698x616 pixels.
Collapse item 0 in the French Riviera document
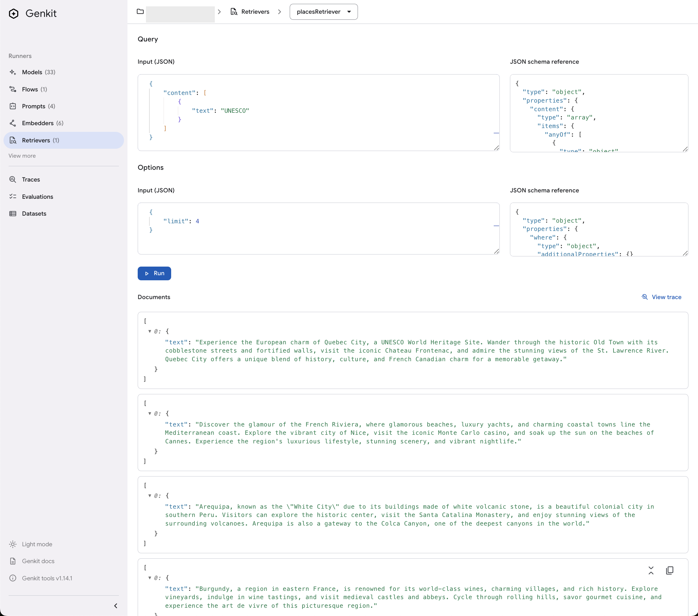pyautogui.click(x=149, y=414)
